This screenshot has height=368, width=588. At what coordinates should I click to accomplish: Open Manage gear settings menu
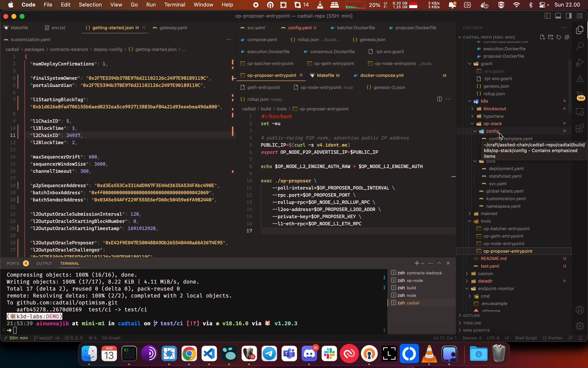click(580, 326)
